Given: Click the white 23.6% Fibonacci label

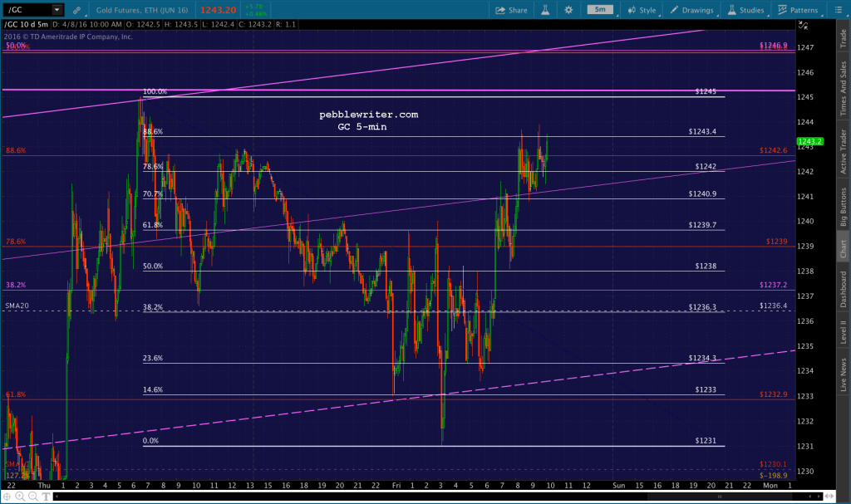Looking at the screenshot, I should click(153, 358).
